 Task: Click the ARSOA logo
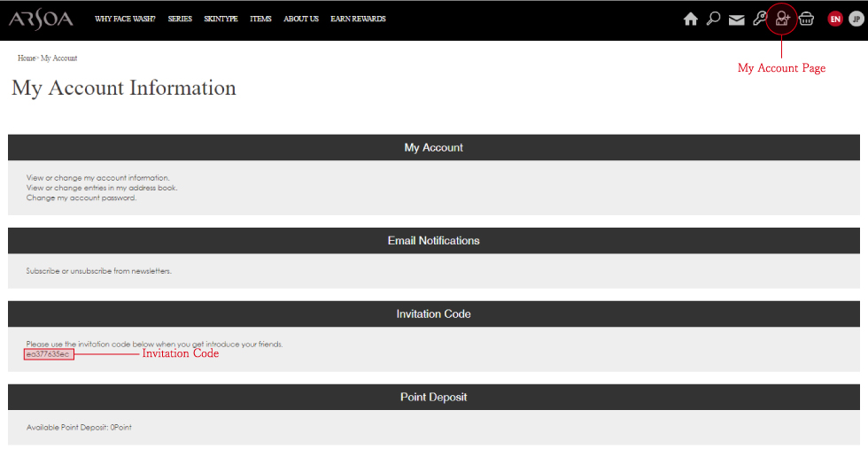(x=41, y=19)
